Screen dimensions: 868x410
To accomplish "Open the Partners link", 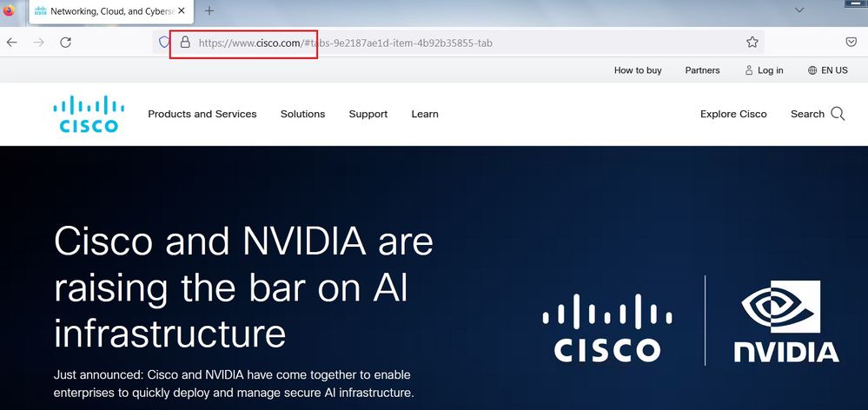I will (x=703, y=70).
